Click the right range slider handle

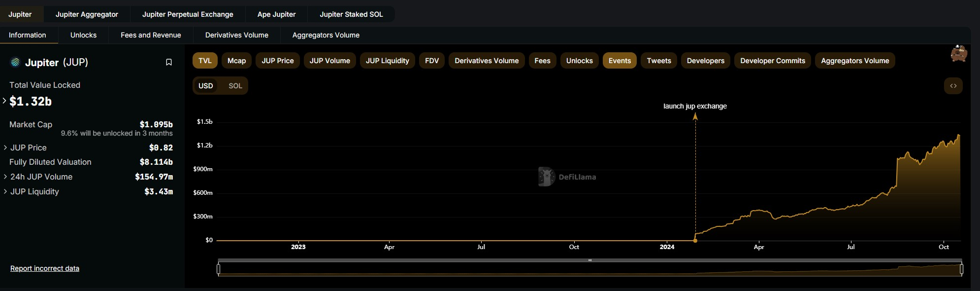(961, 269)
